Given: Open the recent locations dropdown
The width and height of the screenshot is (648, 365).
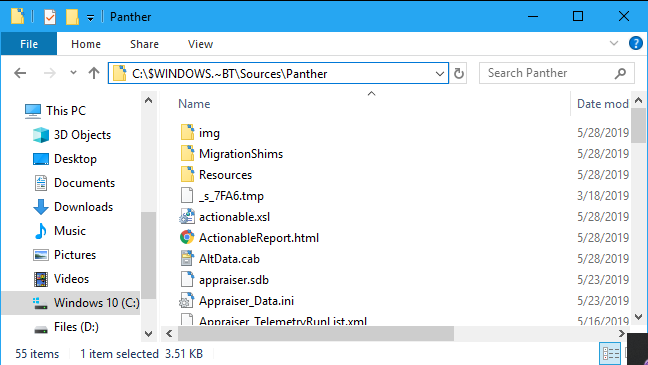Looking at the screenshot, I should pos(73,73).
